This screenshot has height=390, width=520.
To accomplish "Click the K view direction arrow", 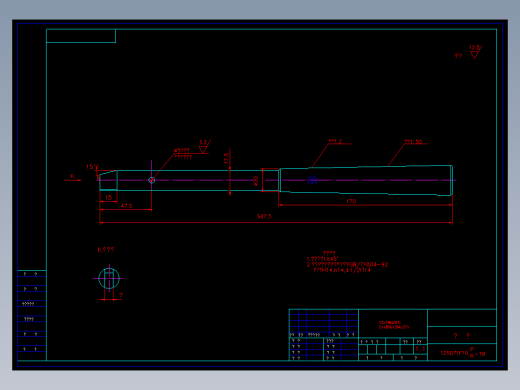I will 72,180.
